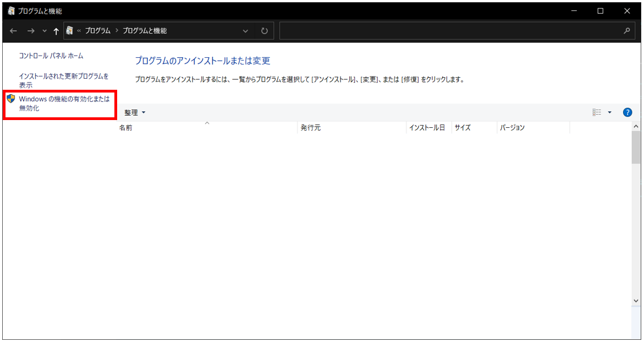Click the scrollbar up arrow

click(636, 126)
